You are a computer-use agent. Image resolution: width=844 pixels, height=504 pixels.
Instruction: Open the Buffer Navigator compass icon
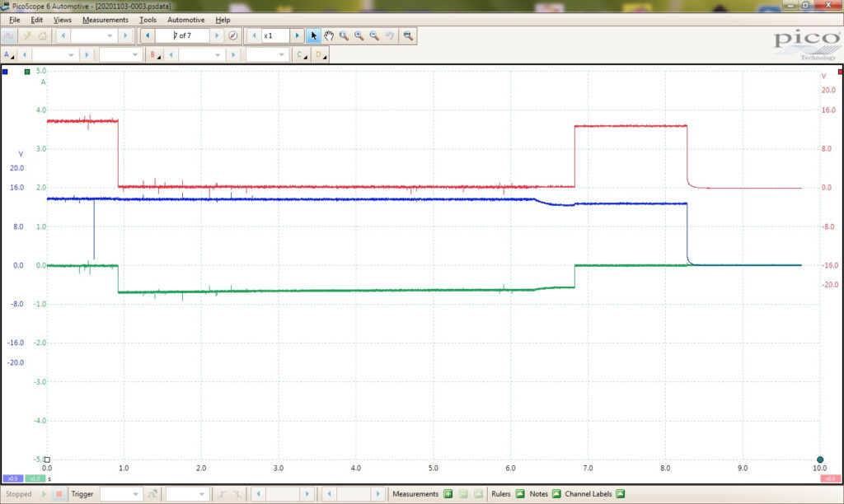pos(233,36)
